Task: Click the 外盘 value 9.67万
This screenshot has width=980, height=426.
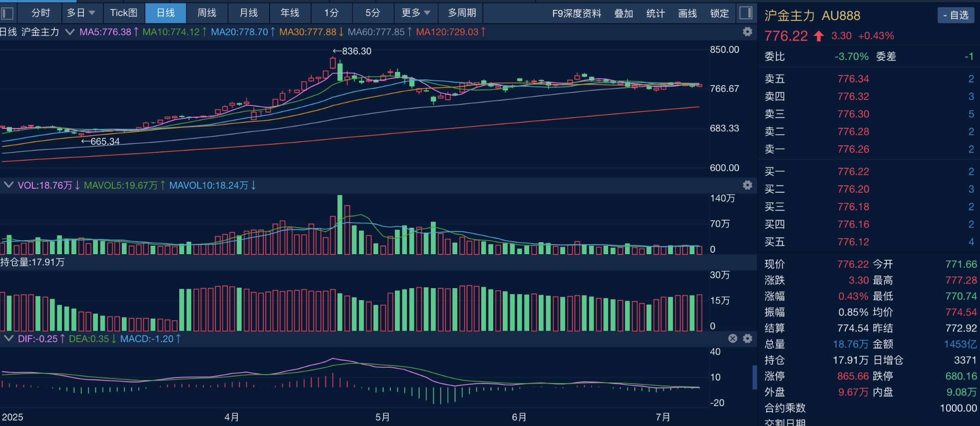Action: [x=853, y=392]
